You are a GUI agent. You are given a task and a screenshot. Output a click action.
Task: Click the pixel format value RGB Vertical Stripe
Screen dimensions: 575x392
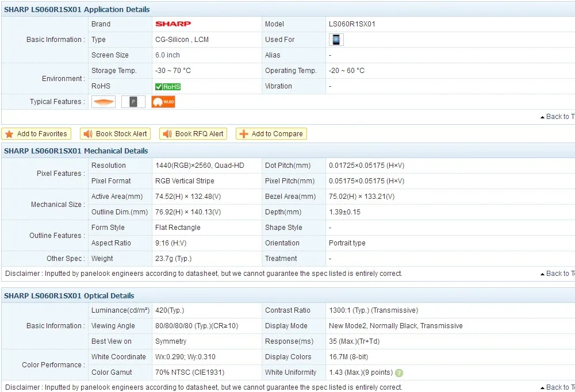(x=185, y=181)
